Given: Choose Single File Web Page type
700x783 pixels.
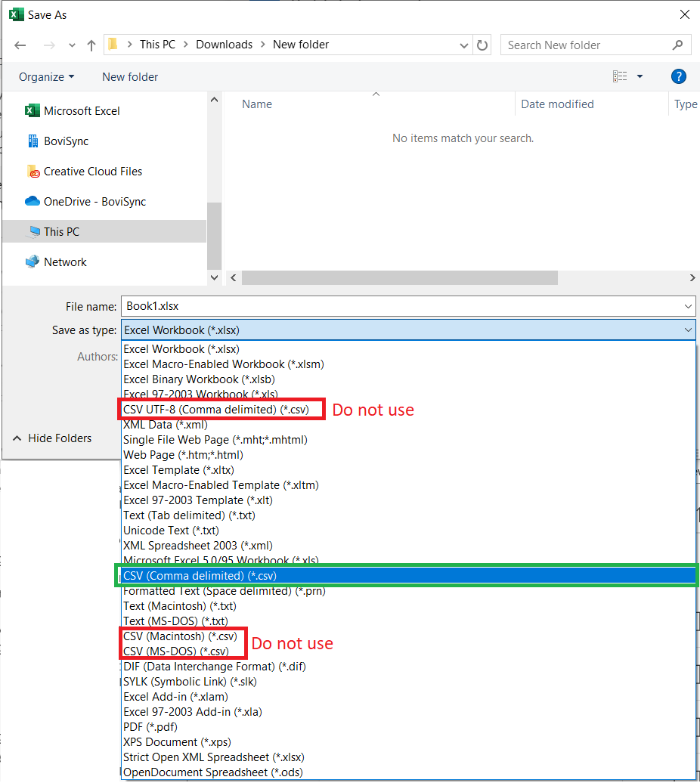Looking at the screenshot, I should pos(409,440).
